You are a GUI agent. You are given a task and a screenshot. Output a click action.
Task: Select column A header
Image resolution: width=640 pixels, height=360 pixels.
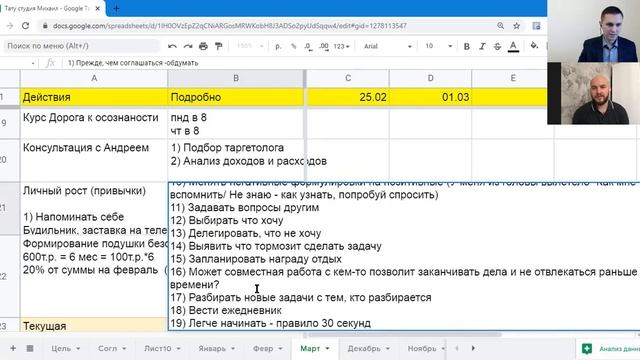point(94,78)
